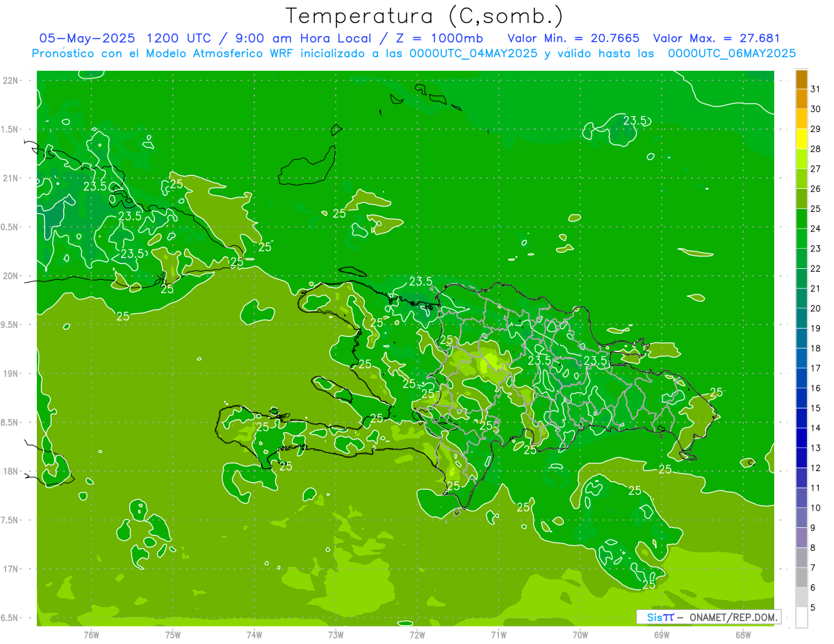
Task: Click the '22N' latitude axis label
Action: 10,81
